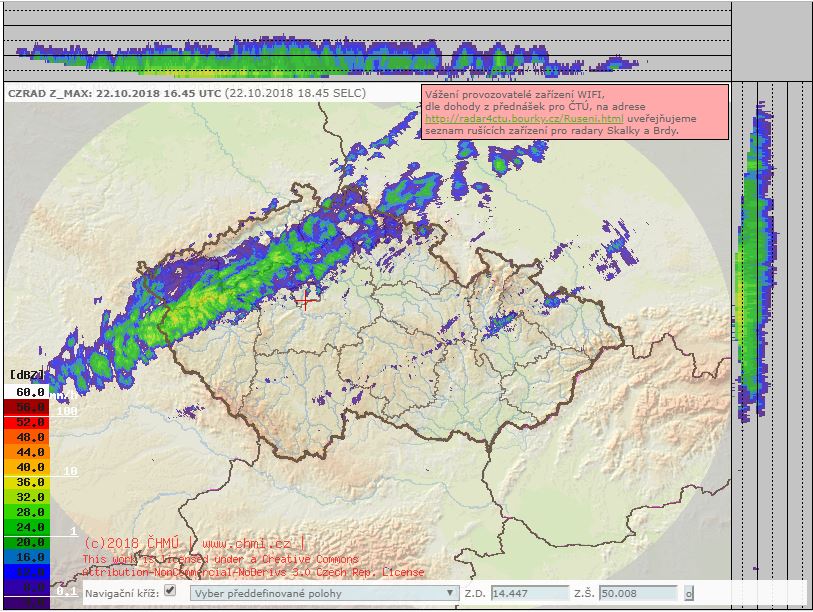Click the 16.0 dBZ blue swatch
Image resolution: width=813 pixels, height=612 pixels.
click(26, 557)
